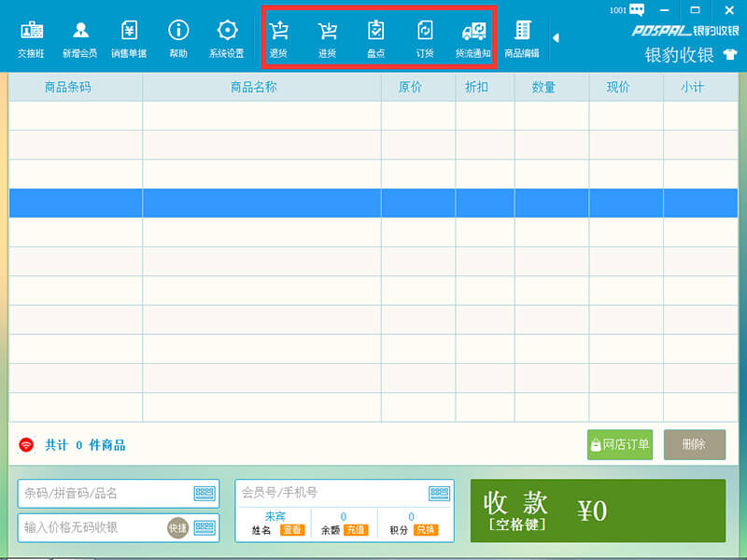Viewport: 747px width, 560px height.
Task: Open 货流通知 logistics notifications
Action: coord(472,37)
